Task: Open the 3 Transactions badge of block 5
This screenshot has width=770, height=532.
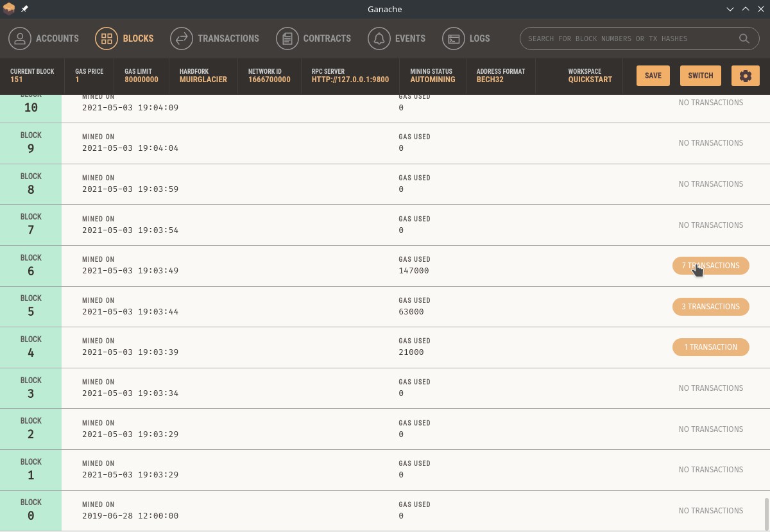Action: tap(711, 307)
